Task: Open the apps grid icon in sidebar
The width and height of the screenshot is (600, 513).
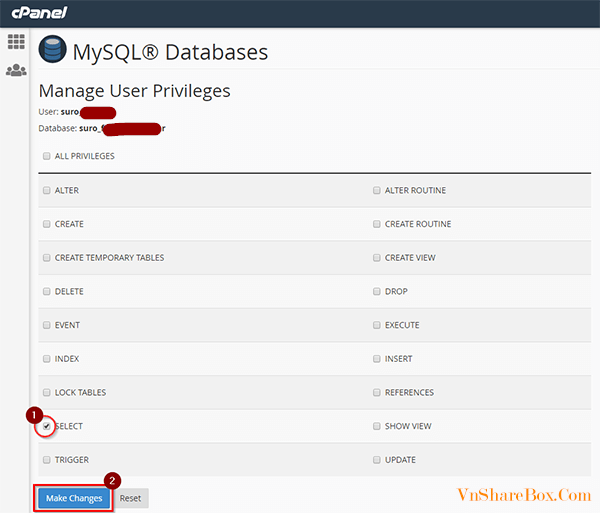Action: coord(15,42)
